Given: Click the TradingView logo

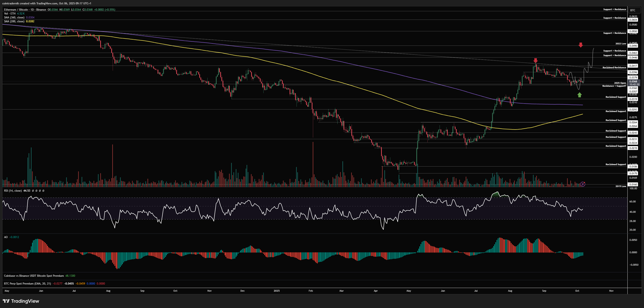Looking at the screenshot, I should pos(21,301).
